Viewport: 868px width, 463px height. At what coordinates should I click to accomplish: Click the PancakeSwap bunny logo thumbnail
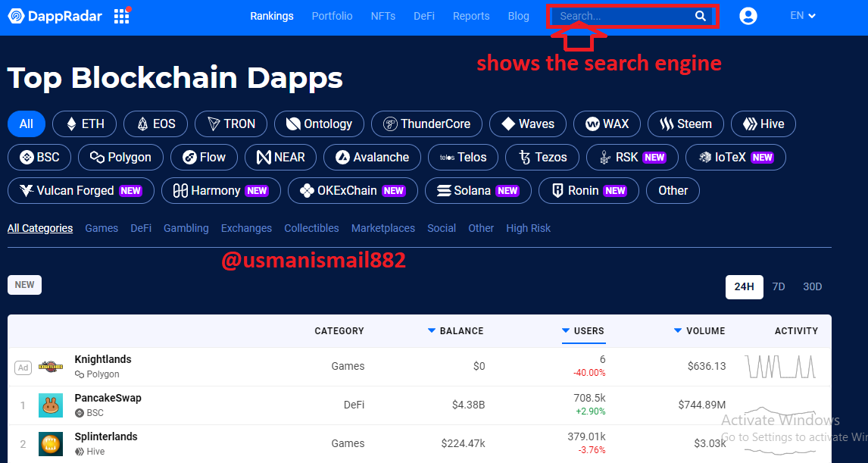click(51, 405)
